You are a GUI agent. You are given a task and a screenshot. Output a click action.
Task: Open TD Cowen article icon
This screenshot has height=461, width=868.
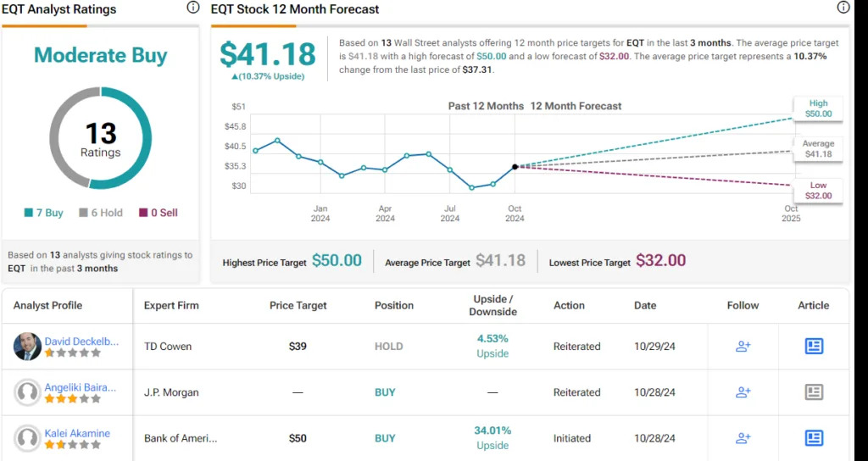click(814, 346)
